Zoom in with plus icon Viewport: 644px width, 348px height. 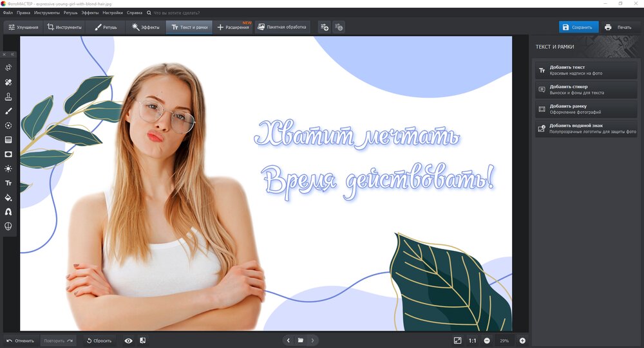(522, 341)
